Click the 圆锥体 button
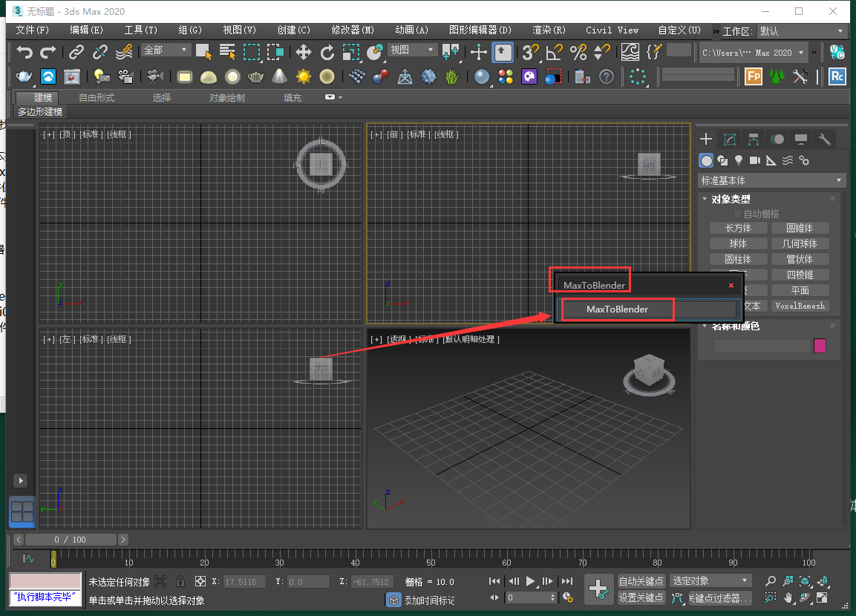856x616 pixels. coord(800,228)
